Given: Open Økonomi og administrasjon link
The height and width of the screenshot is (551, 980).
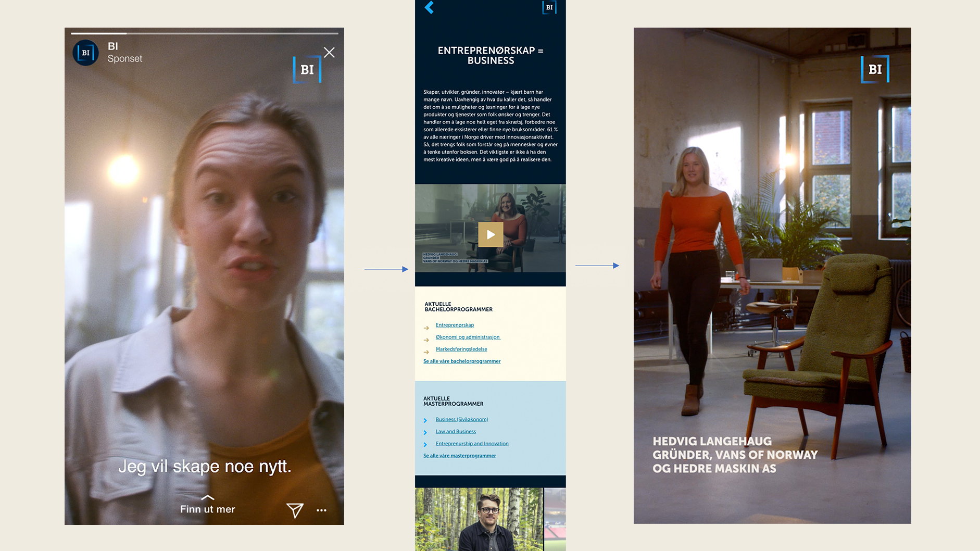Looking at the screenshot, I should point(468,337).
